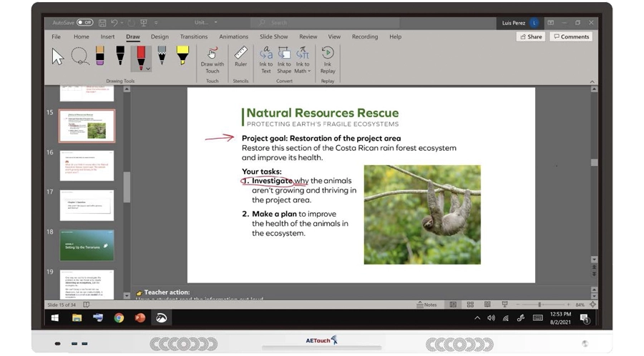Screen dimensions: 644x356
Task: Choose the Lasso Select tool
Action: [79, 56]
